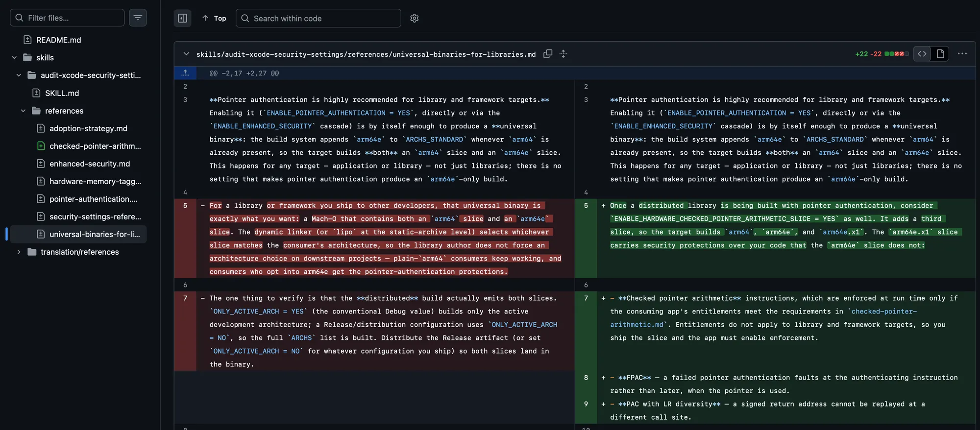Copy the file path to clipboard
This screenshot has width=980, height=430.
pyautogui.click(x=548, y=54)
